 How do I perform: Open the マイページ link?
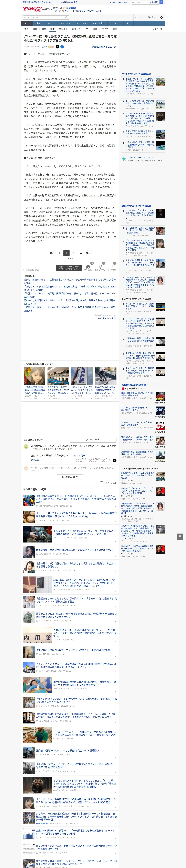139,18
